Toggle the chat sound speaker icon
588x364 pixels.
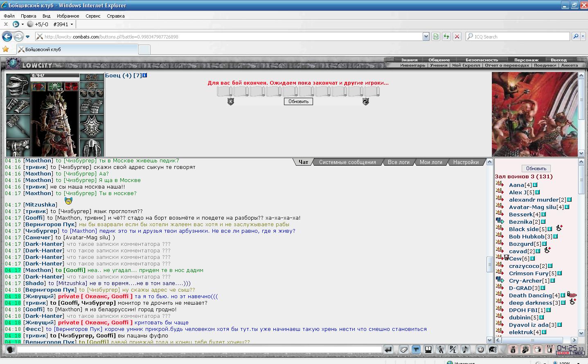(x=465, y=349)
